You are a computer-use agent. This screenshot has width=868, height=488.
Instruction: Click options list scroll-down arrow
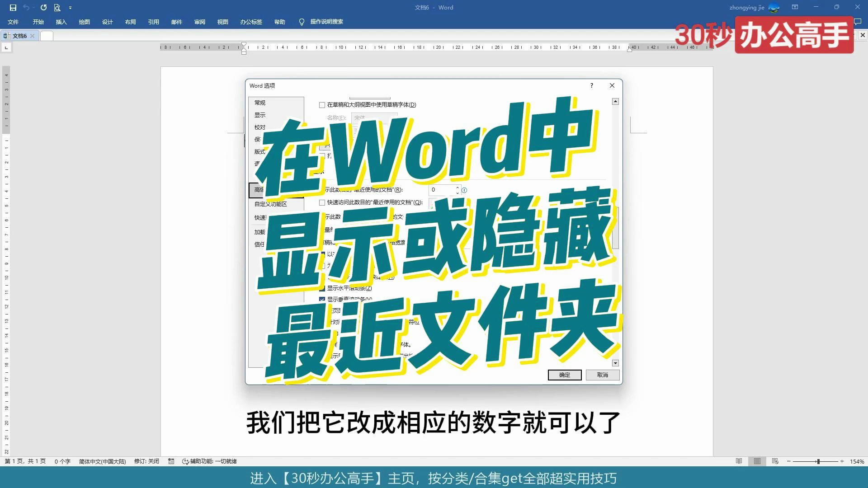pos(615,363)
